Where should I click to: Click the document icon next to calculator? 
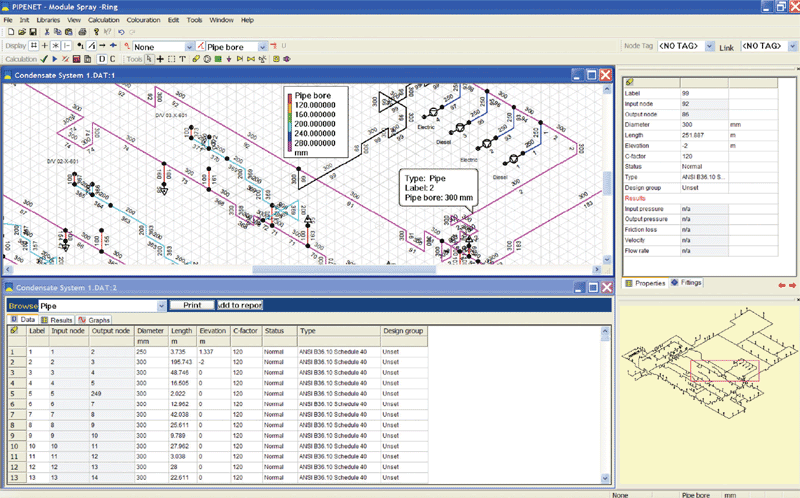pyautogui.click(x=88, y=59)
